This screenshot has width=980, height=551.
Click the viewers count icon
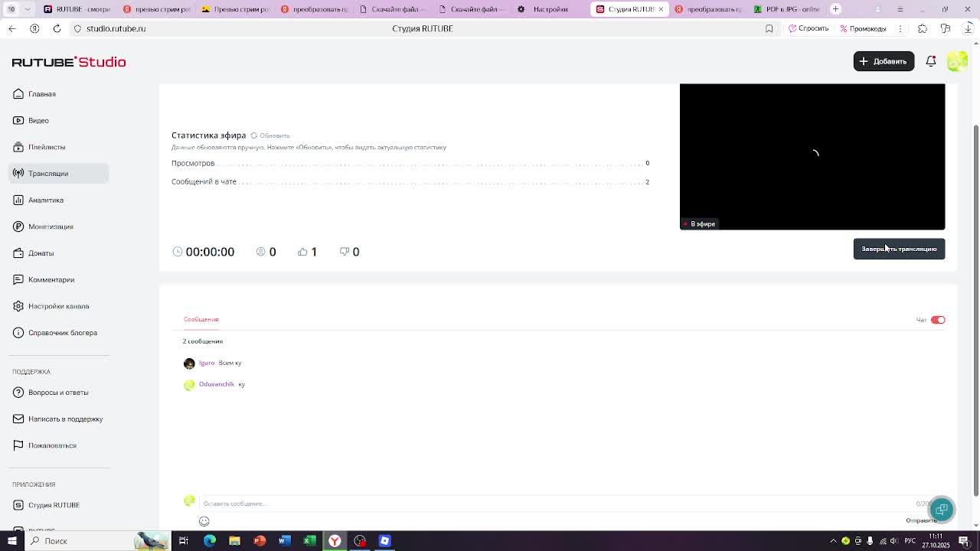coord(260,252)
